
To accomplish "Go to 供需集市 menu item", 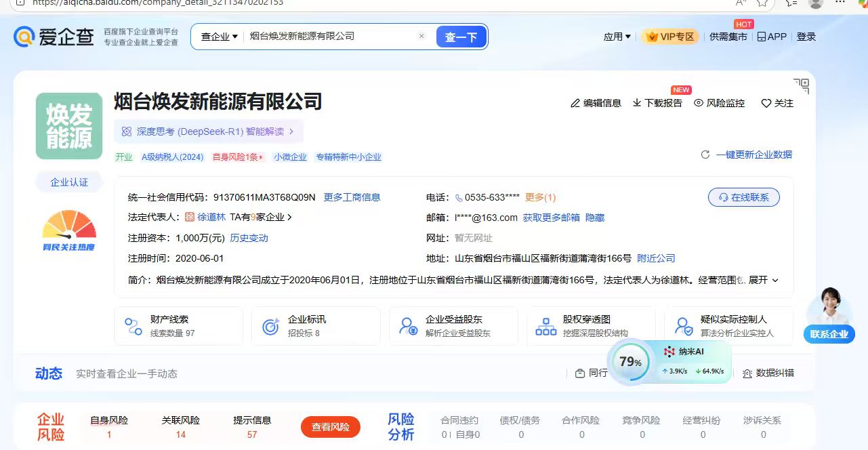I will click(x=728, y=37).
